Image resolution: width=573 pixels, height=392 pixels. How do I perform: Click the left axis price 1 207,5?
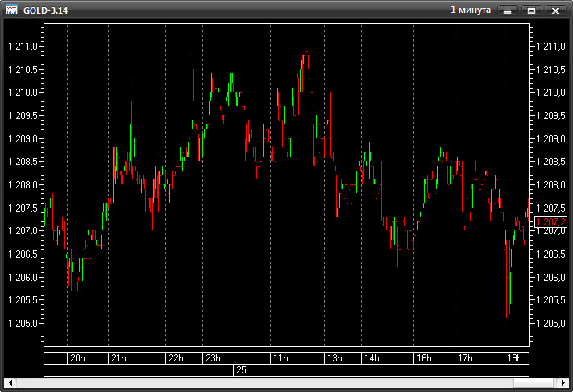point(23,208)
